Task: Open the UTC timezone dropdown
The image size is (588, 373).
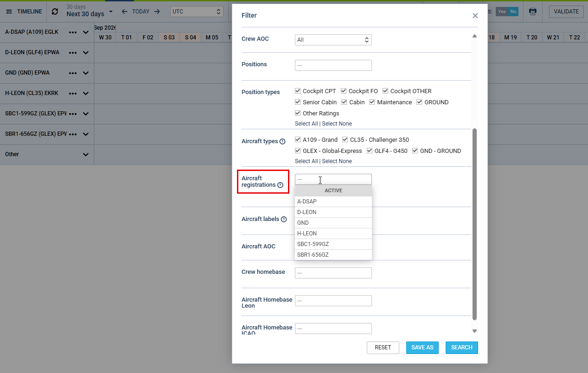Action: [197, 12]
